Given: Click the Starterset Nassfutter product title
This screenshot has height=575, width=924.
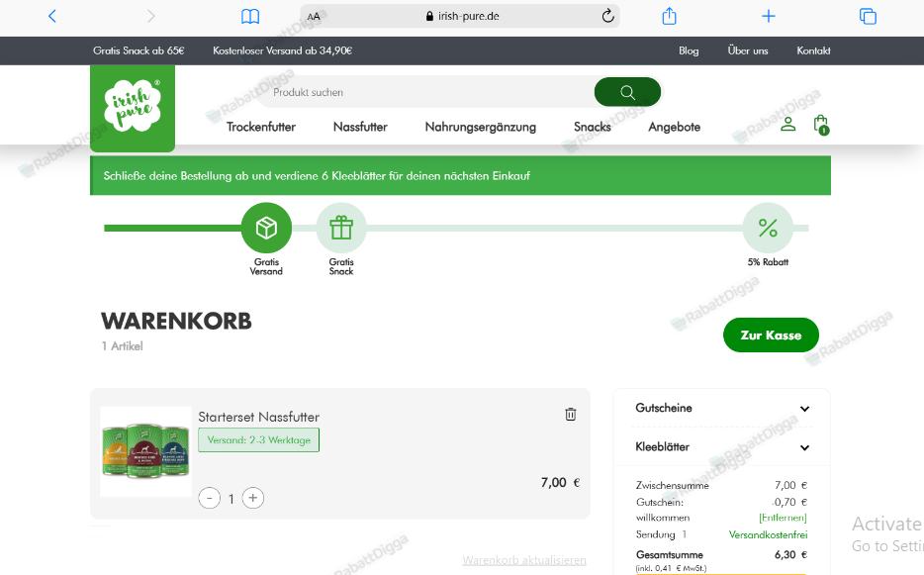Looking at the screenshot, I should tap(258, 417).
